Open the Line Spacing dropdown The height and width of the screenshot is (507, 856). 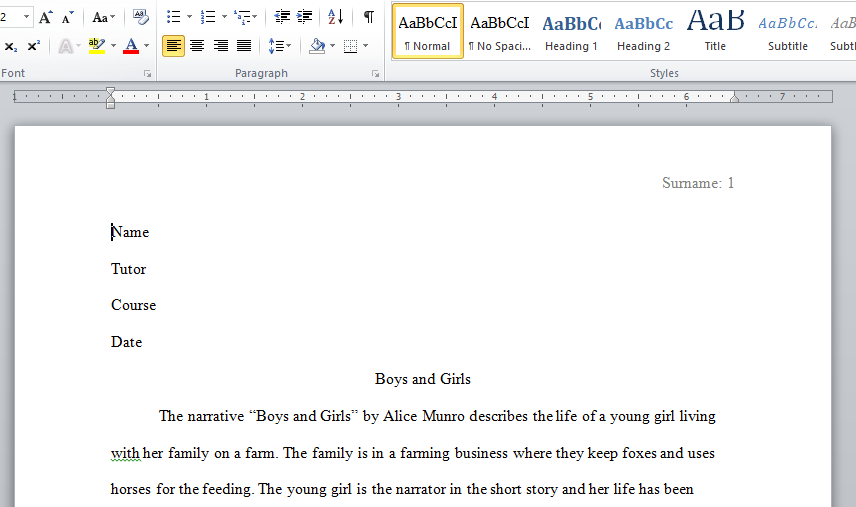tap(280, 46)
